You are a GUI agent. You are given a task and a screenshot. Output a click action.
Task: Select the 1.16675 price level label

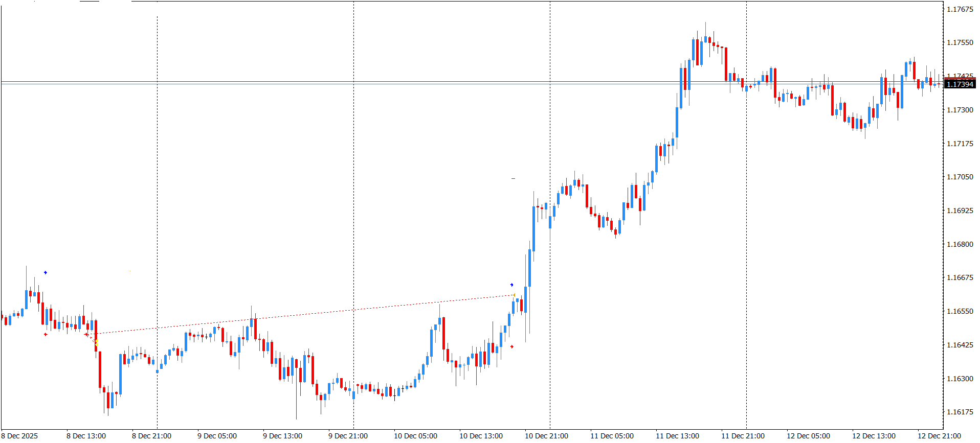[x=960, y=277]
